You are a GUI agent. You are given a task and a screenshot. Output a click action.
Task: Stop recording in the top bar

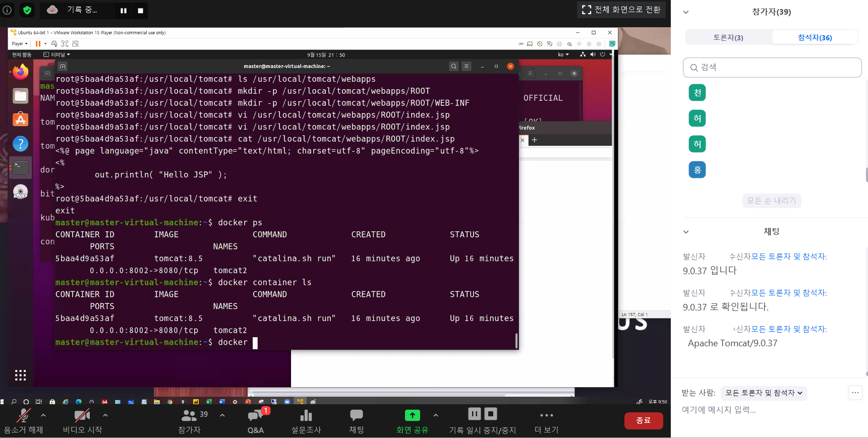(141, 11)
